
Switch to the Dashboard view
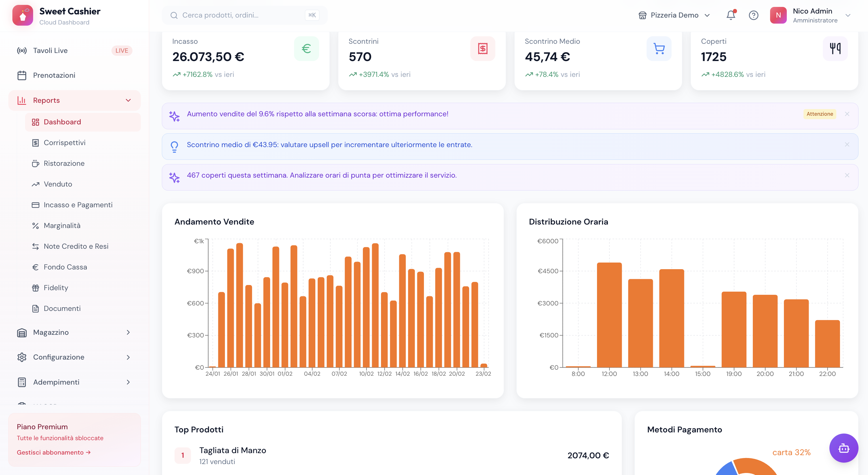point(62,122)
